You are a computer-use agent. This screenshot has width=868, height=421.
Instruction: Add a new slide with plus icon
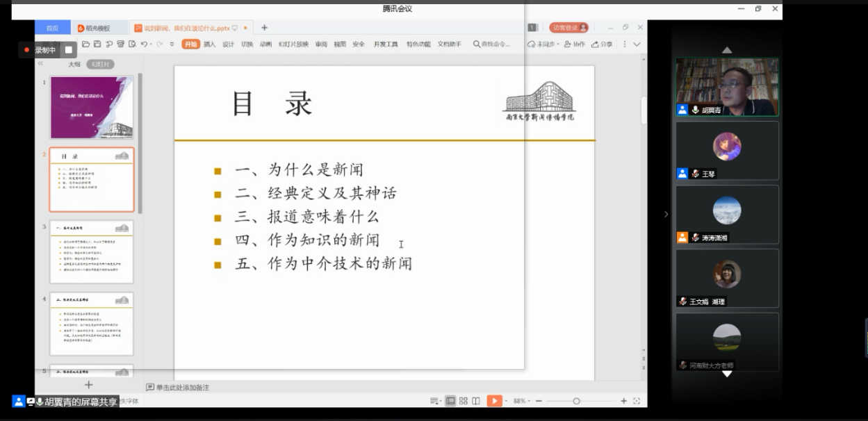coord(88,385)
